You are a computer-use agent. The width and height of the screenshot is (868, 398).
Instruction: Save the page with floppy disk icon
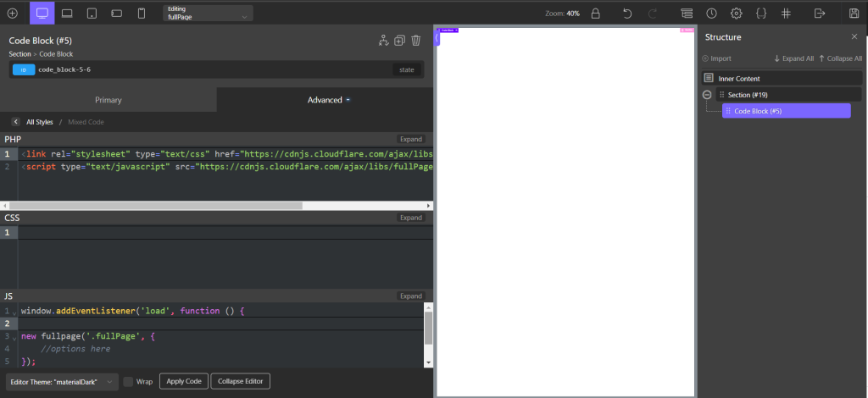coord(854,14)
